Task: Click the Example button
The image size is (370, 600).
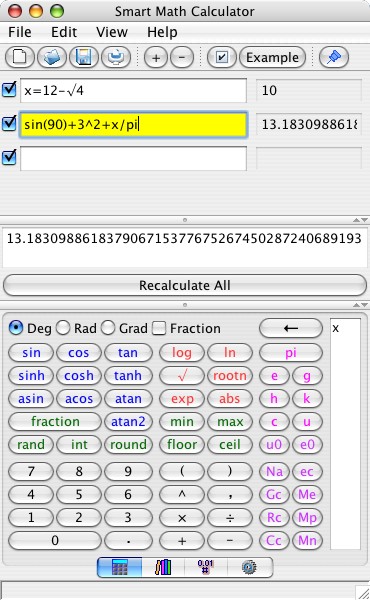Action: 272,57
